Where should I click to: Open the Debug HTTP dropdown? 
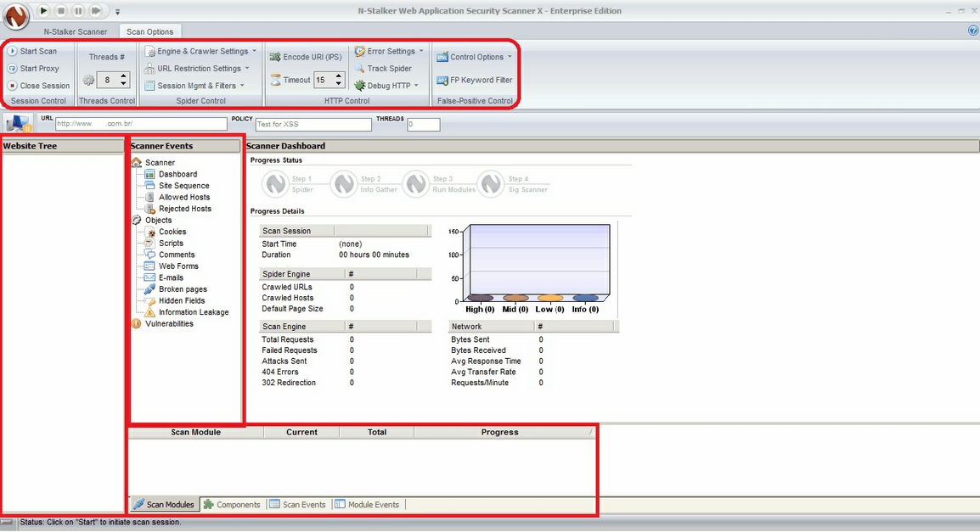(386, 86)
